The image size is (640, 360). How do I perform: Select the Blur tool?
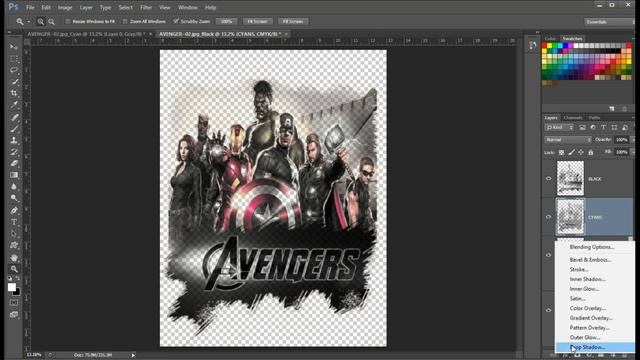(x=14, y=187)
